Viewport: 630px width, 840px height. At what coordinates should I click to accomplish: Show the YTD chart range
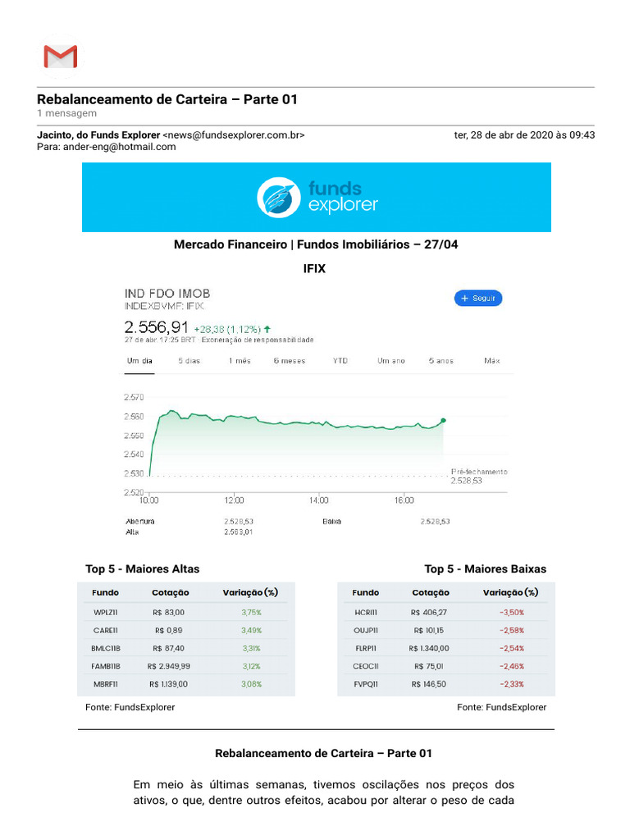point(340,361)
